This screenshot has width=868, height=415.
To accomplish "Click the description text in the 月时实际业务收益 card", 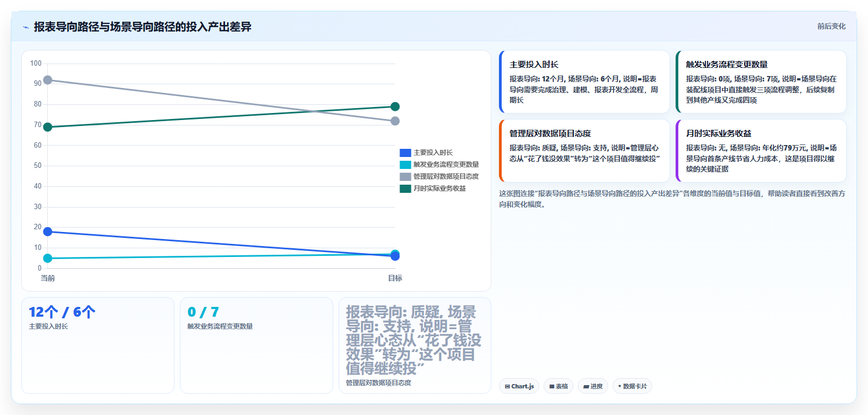I will pyautogui.click(x=761, y=159).
